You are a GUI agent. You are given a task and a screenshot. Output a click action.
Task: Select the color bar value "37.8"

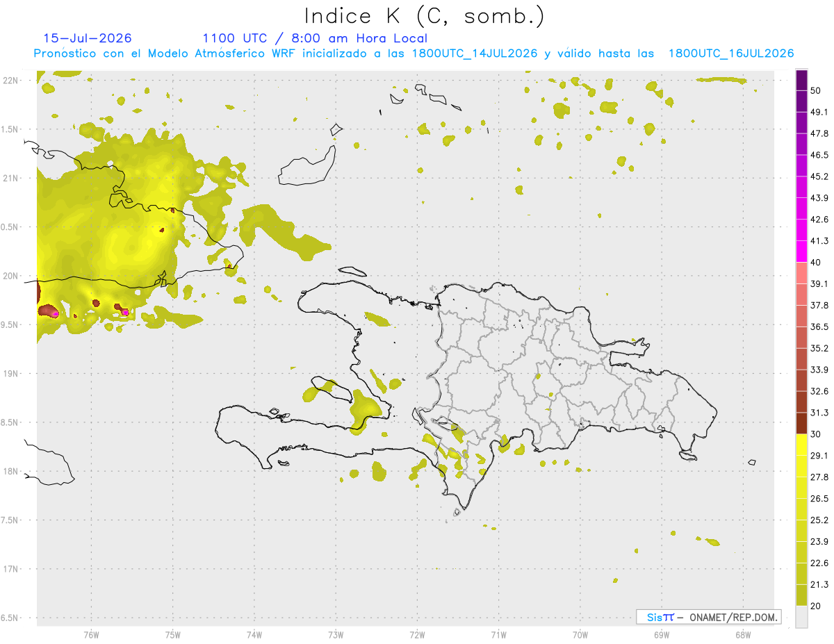(819, 305)
